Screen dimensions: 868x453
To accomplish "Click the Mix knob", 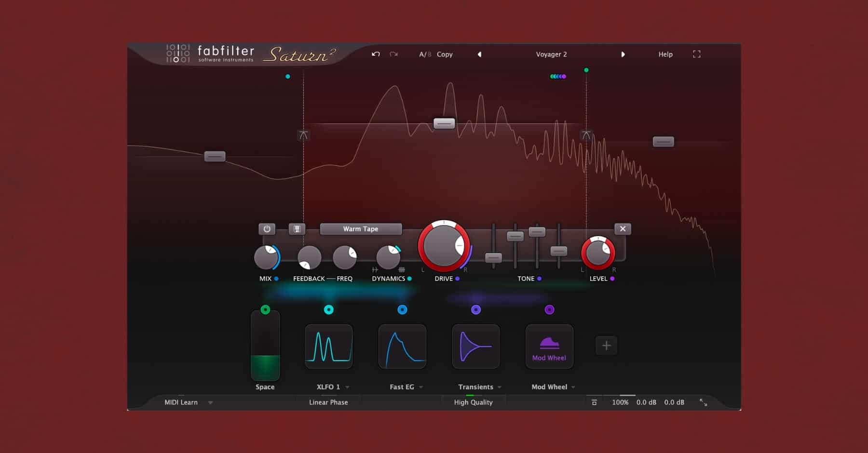I will click(x=266, y=257).
